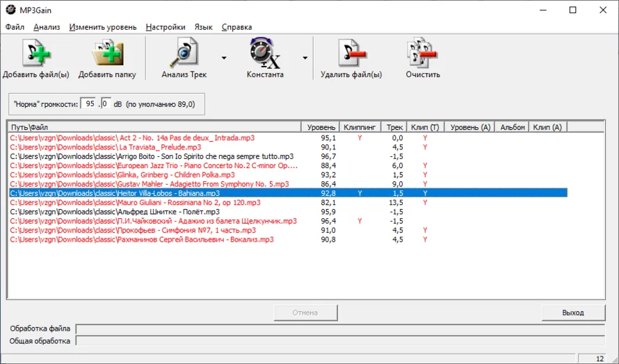Expand the Анализ Трек dropdown arrow
Viewport: 619px width, 364px height.
[223, 58]
